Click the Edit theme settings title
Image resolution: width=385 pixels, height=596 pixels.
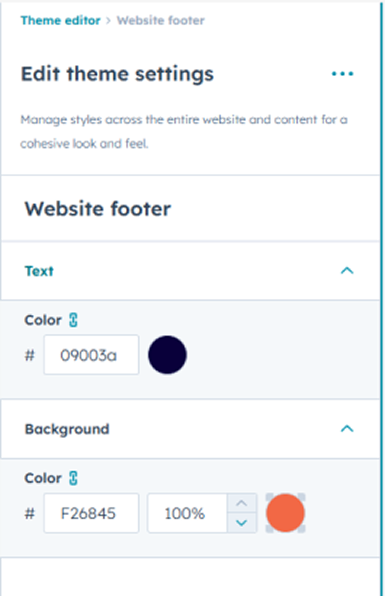(x=117, y=74)
